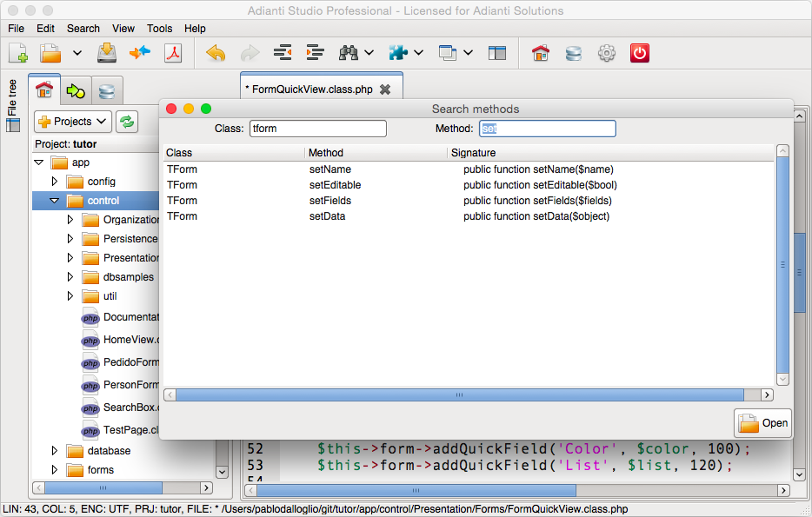Open the Tools menu
812x517 pixels.
click(159, 29)
